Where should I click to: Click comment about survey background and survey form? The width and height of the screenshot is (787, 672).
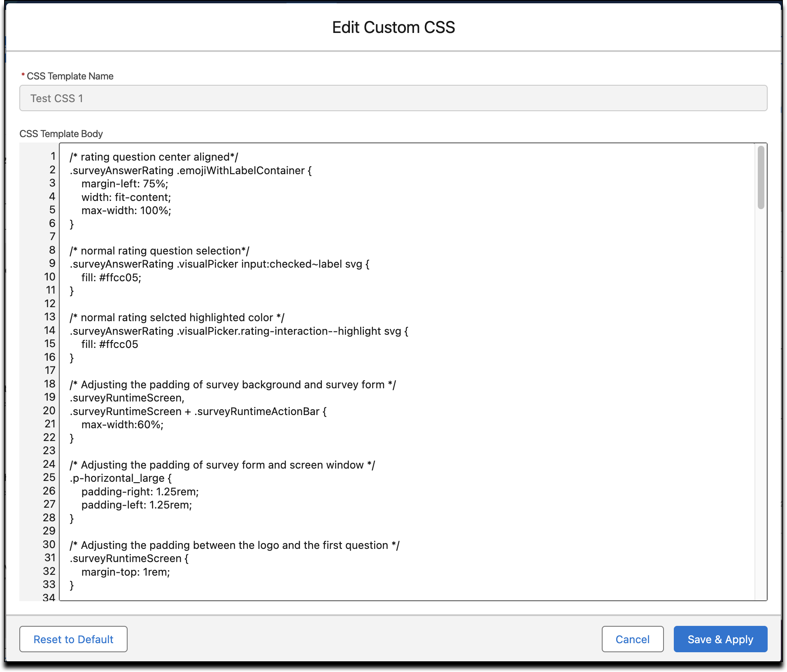[x=233, y=385]
